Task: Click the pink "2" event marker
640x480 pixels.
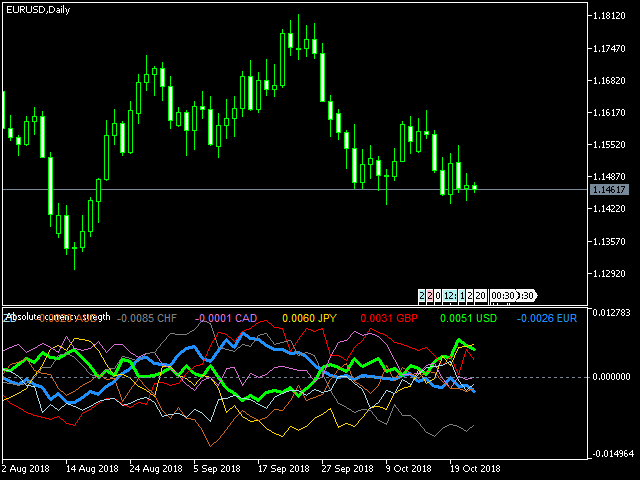Action: coord(430,296)
